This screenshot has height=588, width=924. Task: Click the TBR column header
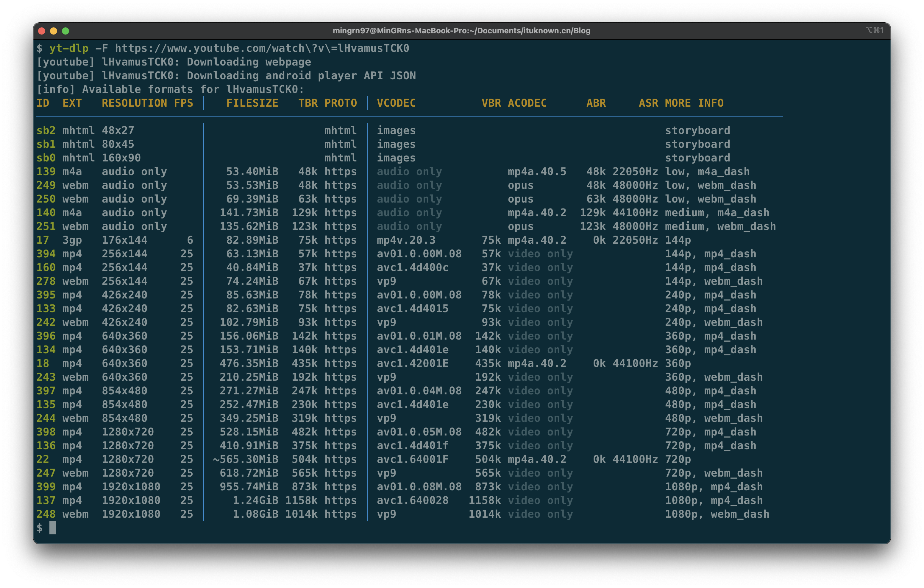tap(308, 103)
